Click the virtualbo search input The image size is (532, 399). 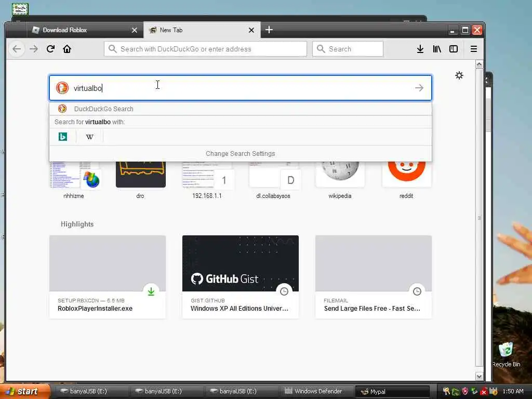pyautogui.click(x=241, y=88)
